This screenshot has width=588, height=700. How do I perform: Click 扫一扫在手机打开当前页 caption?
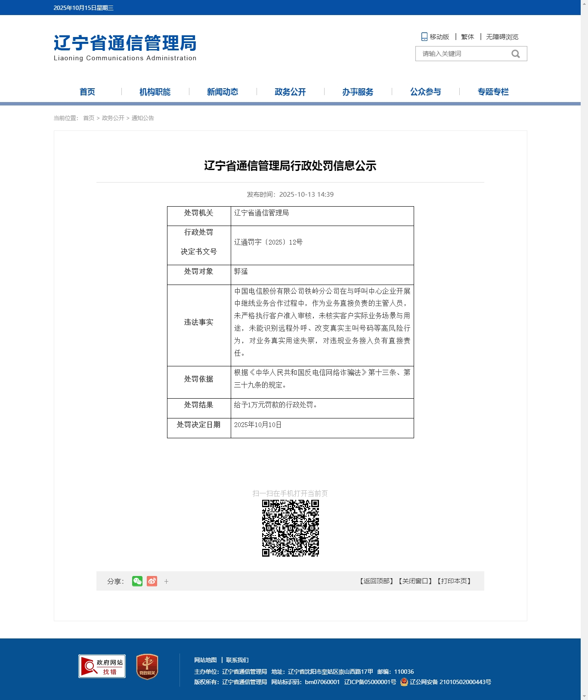[x=290, y=493]
